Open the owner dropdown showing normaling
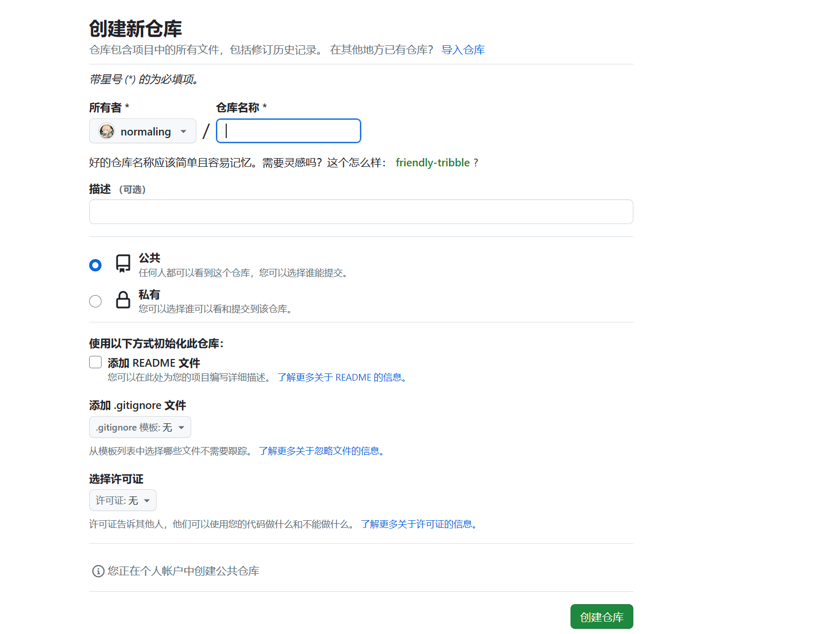The image size is (840, 634). coord(143,131)
